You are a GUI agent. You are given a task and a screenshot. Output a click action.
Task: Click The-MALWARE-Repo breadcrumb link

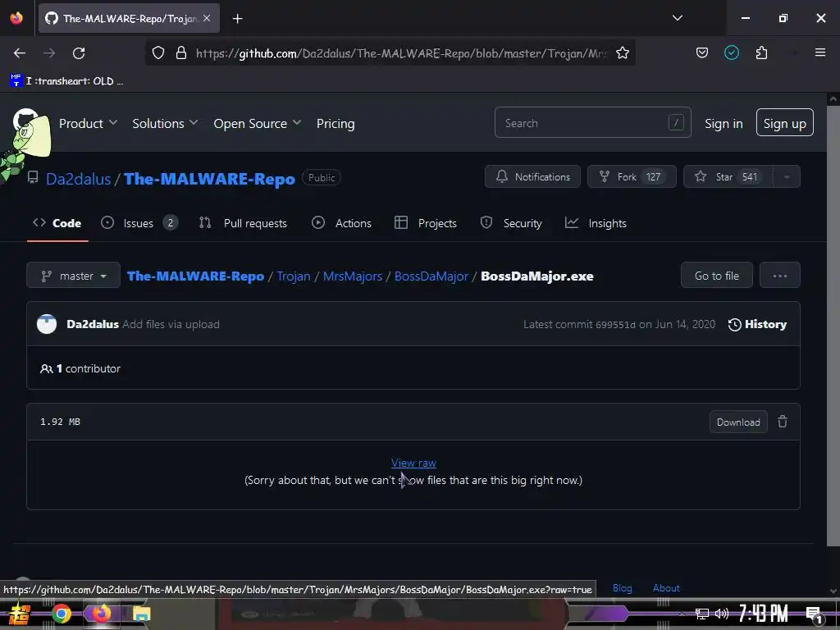(195, 276)
